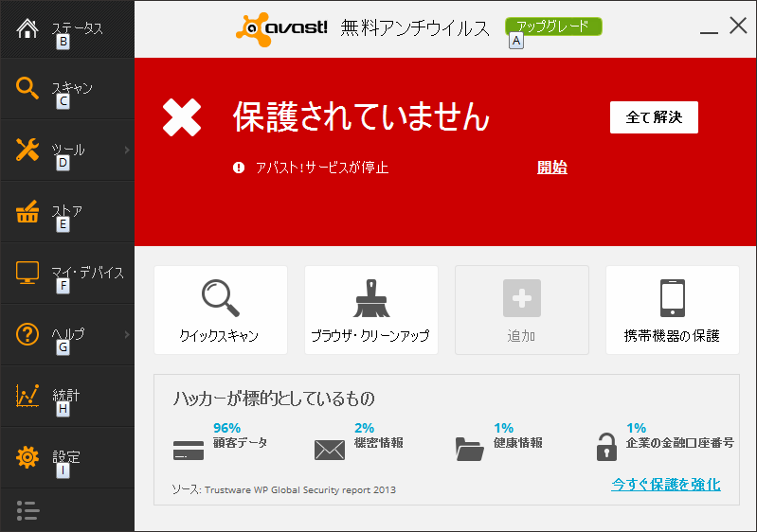757x532 pixels.
Task: Click the ハッカーが標的としているもの heading
Action: (274, 399)
